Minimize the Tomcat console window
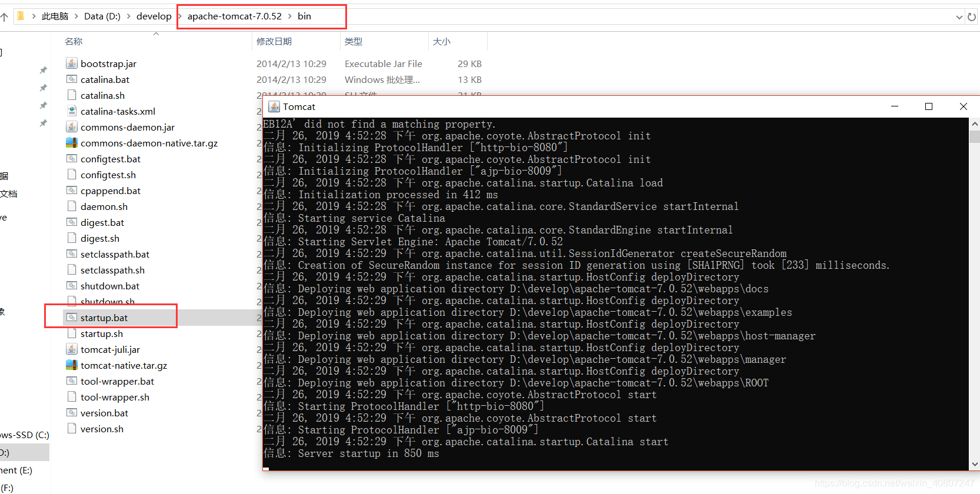The width and height of the screenshot is (980, 494). [895, 106]
